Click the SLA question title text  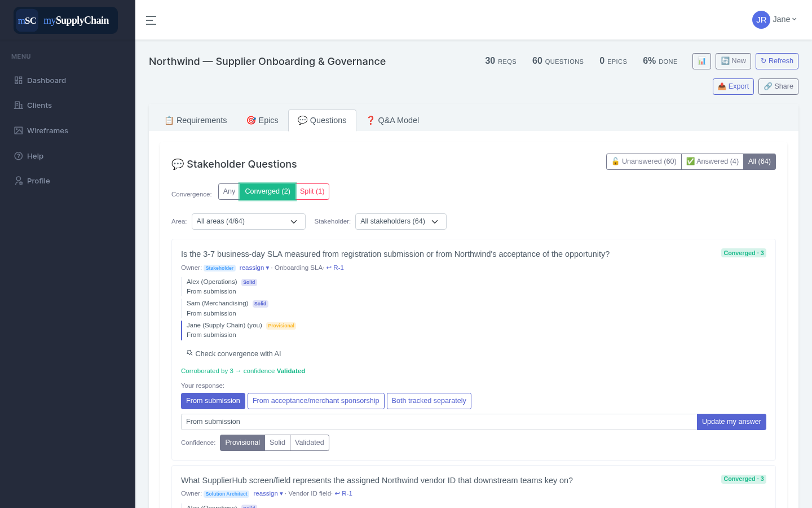pos(395,254)
